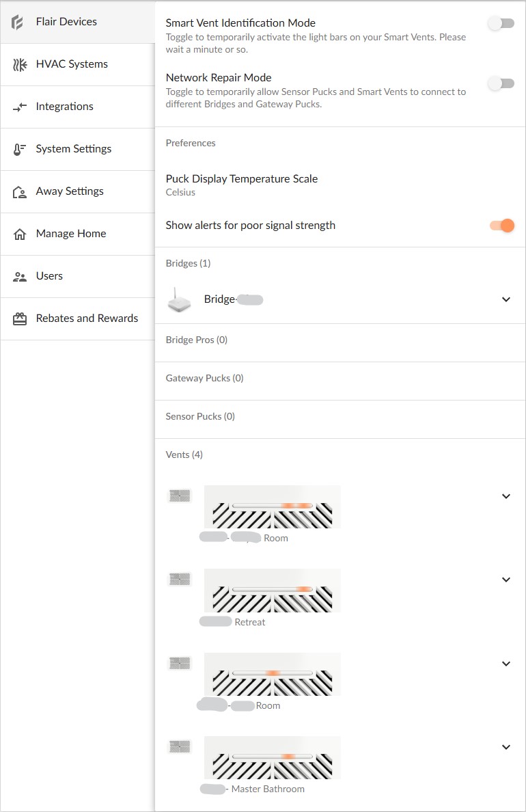This screenshot has width=526, height=812.
Task: Expand the Master Bathroom vent details
Action: pos(506,747)
